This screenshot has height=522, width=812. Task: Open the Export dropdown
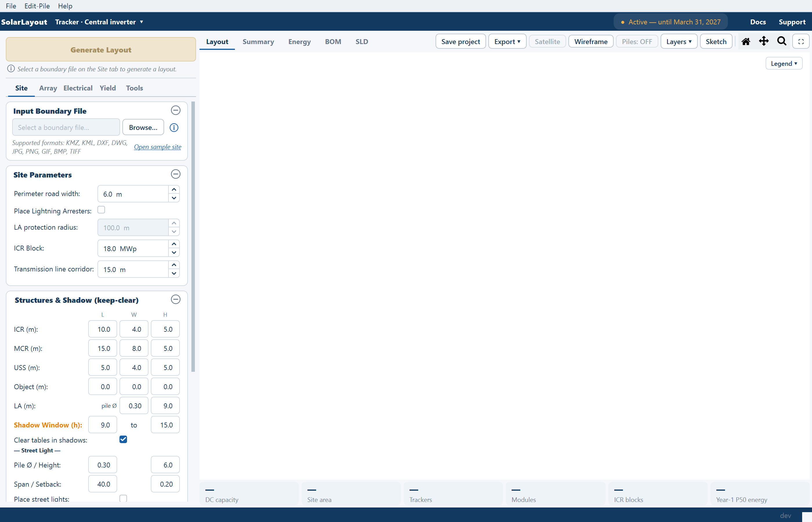click(x=507, y=41)
